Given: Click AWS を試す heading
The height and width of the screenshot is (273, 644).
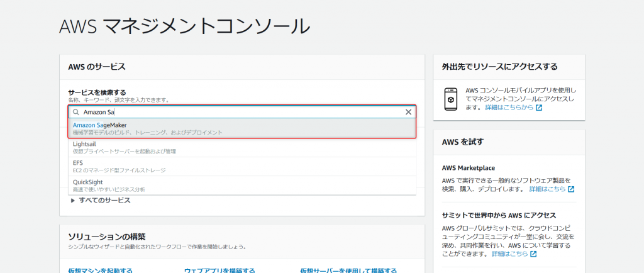Looking at the screenshot, I should (463, 142).
